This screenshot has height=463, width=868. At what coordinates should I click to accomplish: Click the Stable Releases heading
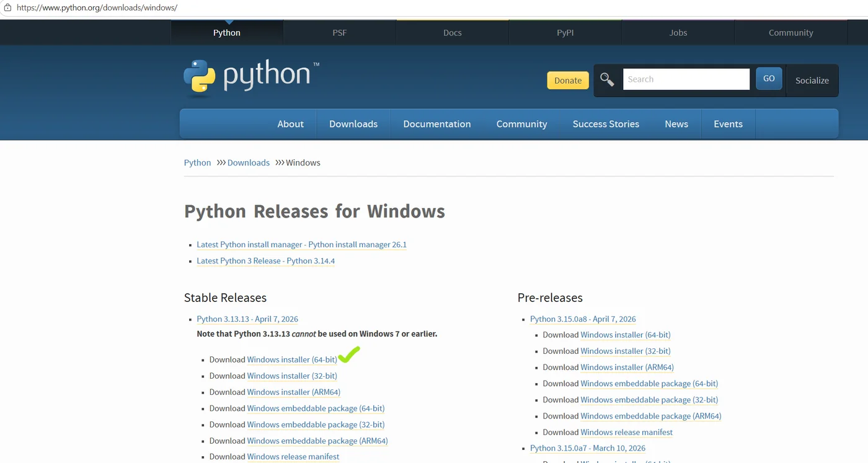click(x=225, y=298)
